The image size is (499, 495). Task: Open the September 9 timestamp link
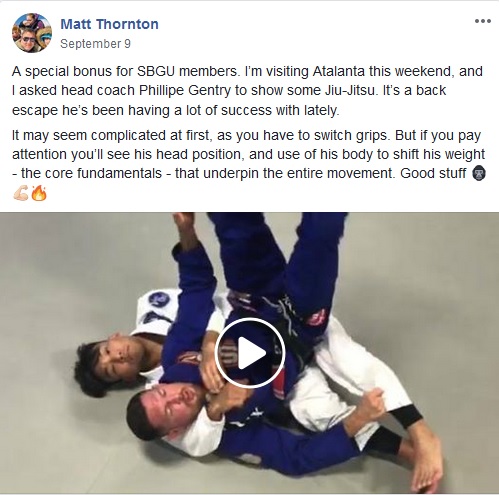(95, 44)
